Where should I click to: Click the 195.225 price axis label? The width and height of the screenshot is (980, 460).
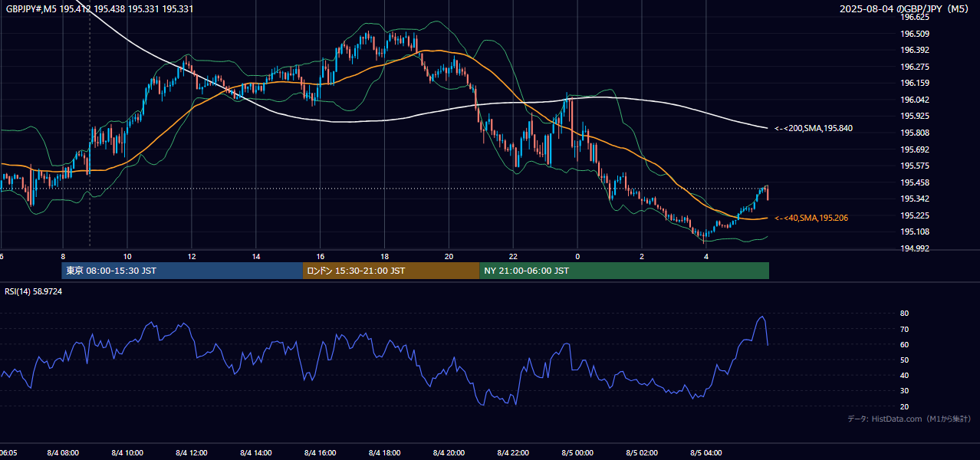tap(914, 215)
